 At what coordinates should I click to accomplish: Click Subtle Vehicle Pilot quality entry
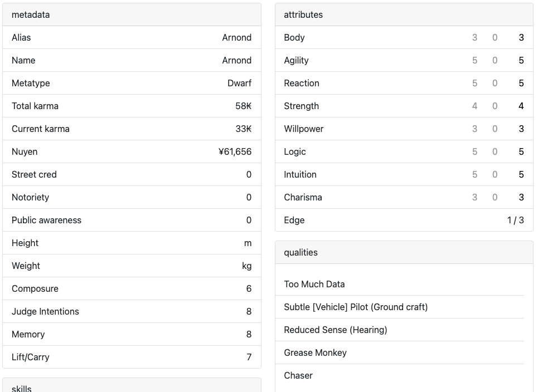356,307
